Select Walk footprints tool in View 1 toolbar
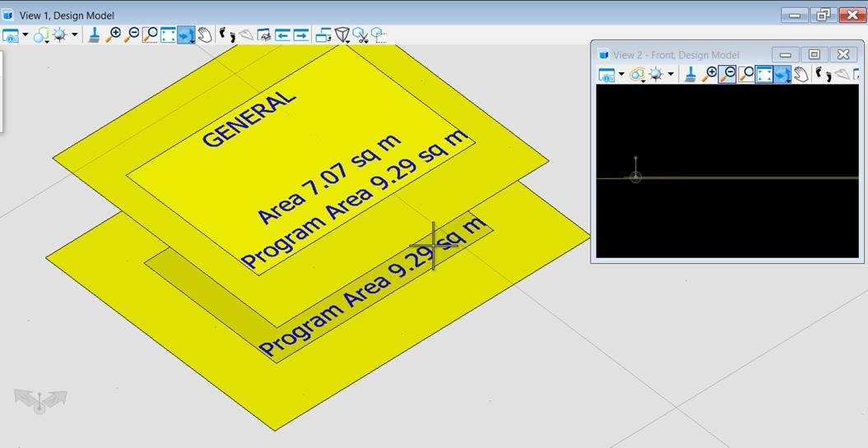 [x=227, y=35]
